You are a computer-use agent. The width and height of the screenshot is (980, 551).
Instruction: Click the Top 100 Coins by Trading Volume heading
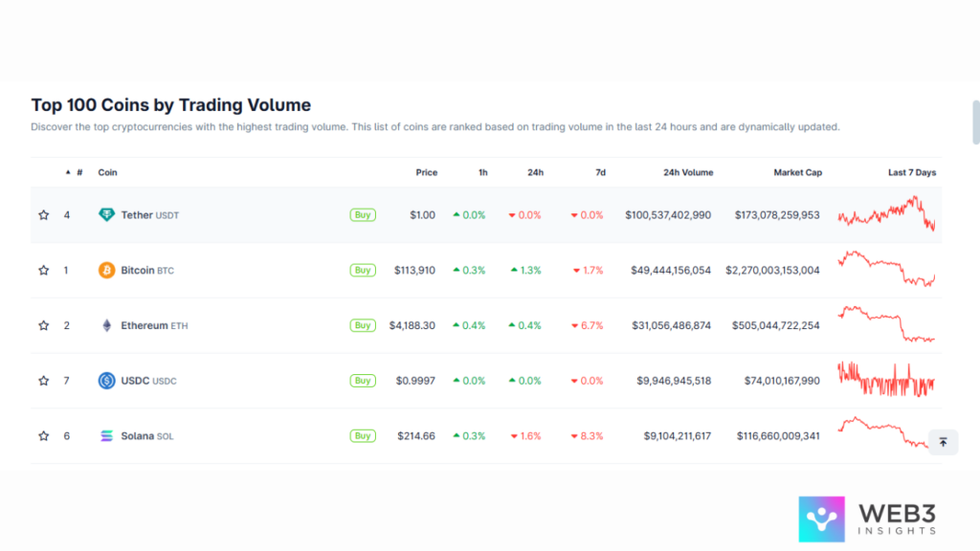(x=171, y=105)
